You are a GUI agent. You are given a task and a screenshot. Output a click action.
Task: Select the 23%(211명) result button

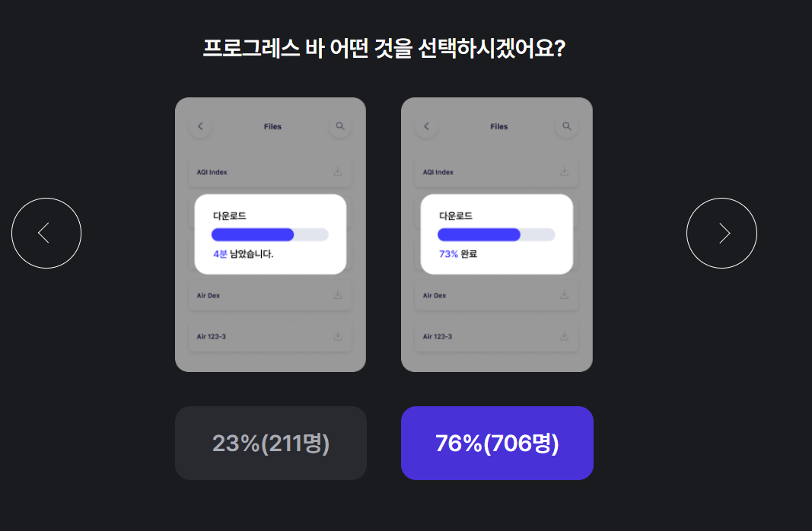[271, 443]
